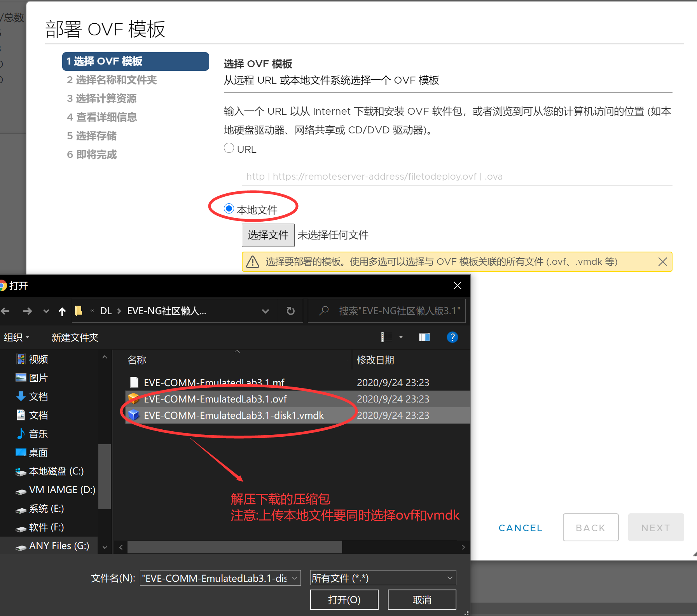Open 系统 (E:) drive
Image resolution: width=697 pixels, height=616 pixels.
(x=40, y=508)
